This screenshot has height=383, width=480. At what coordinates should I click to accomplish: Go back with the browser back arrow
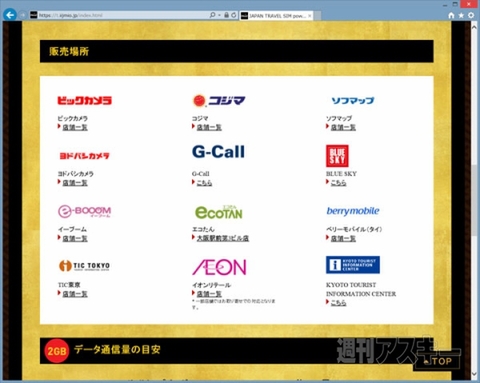tap(10, 15)
